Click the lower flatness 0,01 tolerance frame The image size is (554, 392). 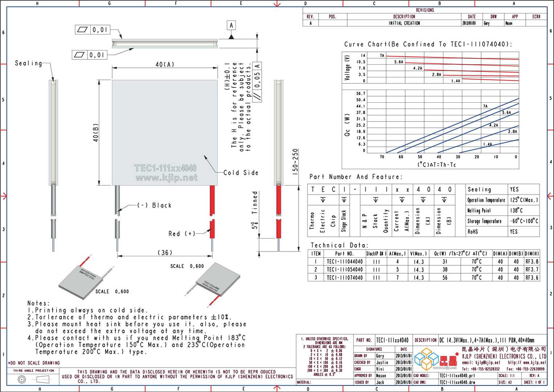[89, 55]
